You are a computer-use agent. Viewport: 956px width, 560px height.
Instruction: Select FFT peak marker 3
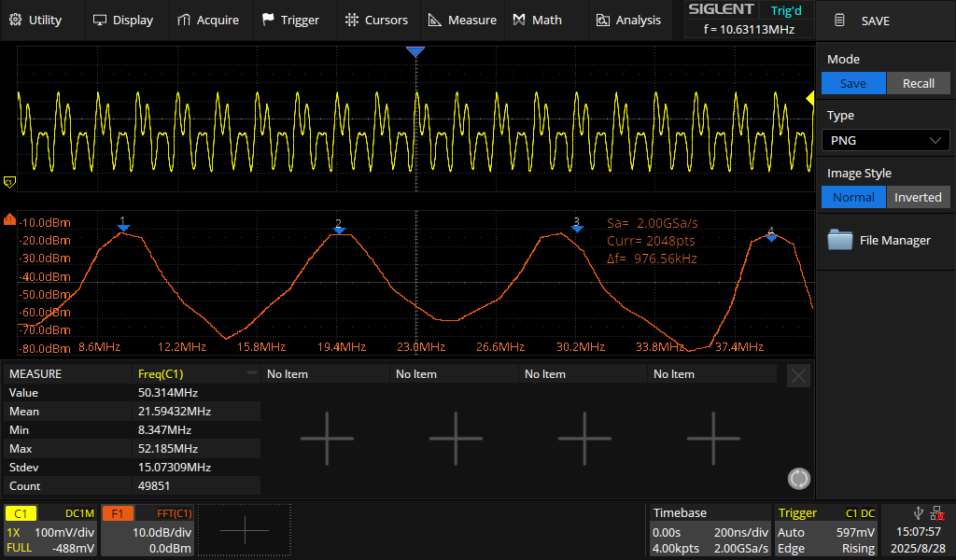pyautogui.click(x=577, y=227)
